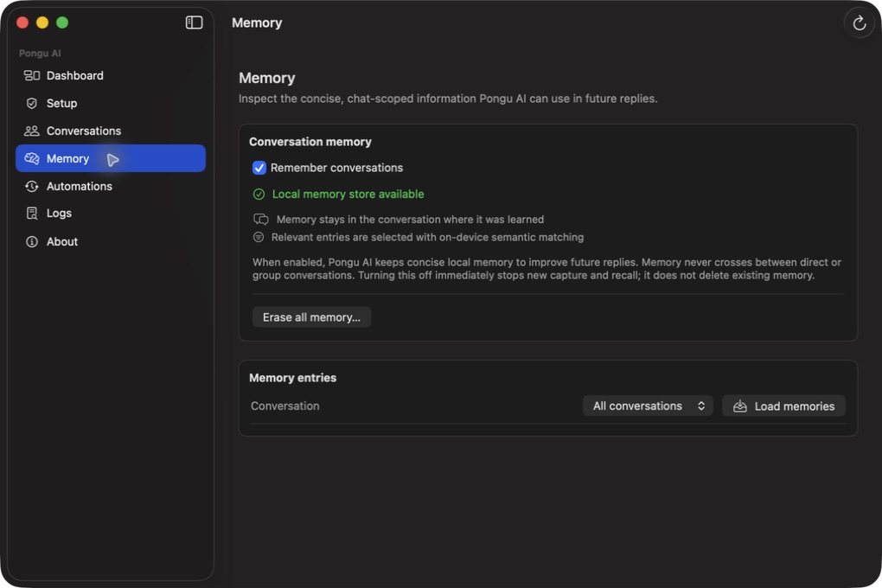The image size is (882, 588).
Task: Open the Dashboard section
Action: tap(111, 75)
